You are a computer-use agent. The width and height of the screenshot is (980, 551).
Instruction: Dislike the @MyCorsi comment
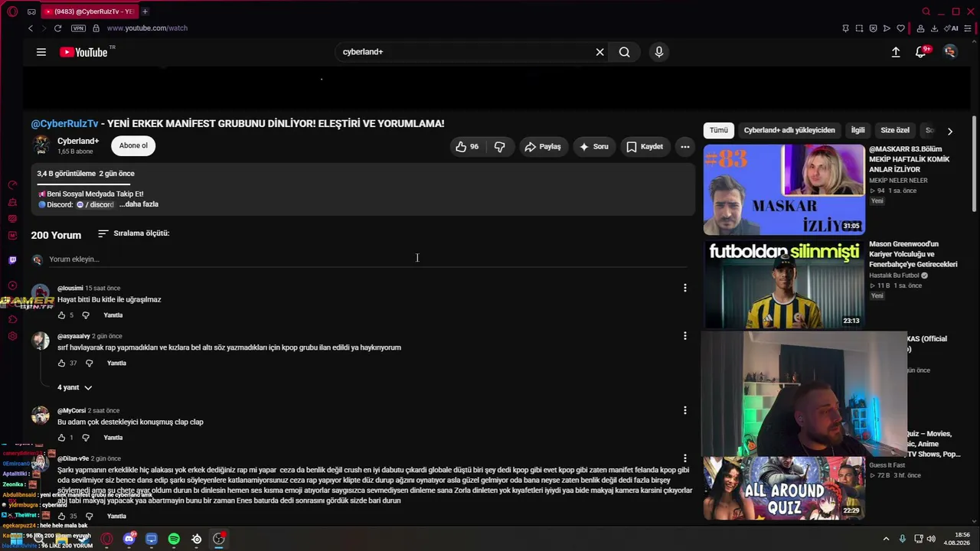tap(86, 438)
